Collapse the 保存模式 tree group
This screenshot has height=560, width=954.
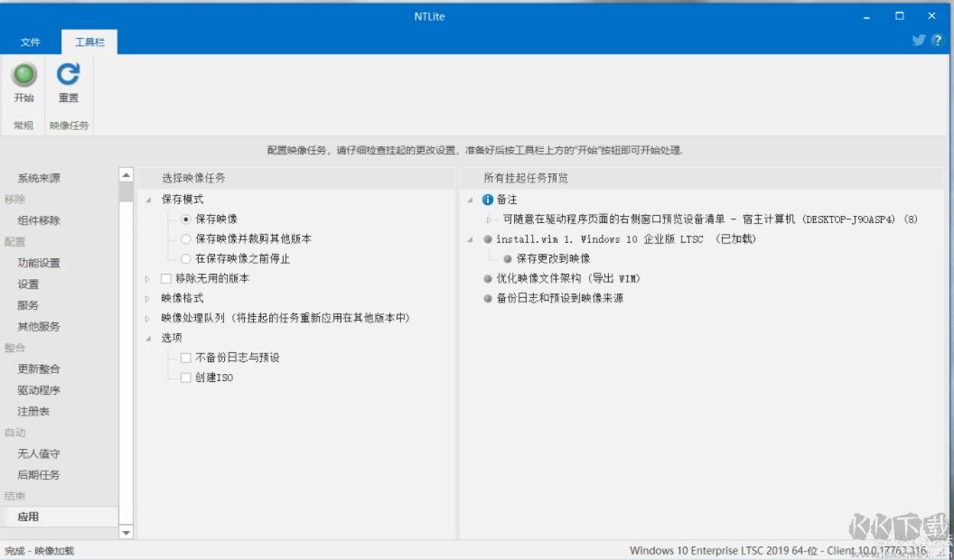pos(146,199)
